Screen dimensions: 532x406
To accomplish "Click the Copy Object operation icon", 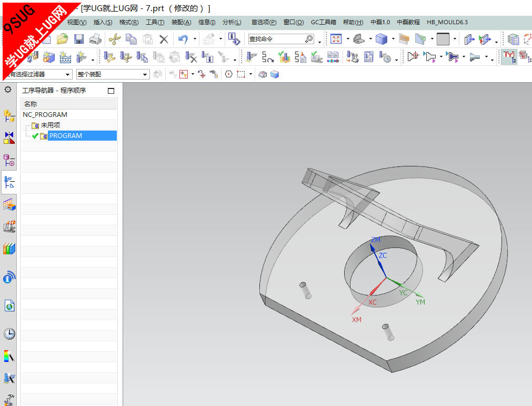I will [142, 57].
